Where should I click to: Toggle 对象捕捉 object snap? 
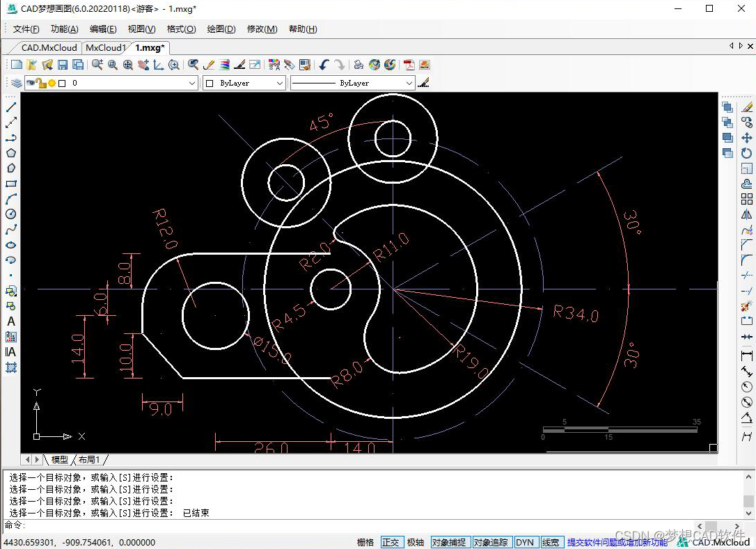pyautogui.click(x=449, y=542)
